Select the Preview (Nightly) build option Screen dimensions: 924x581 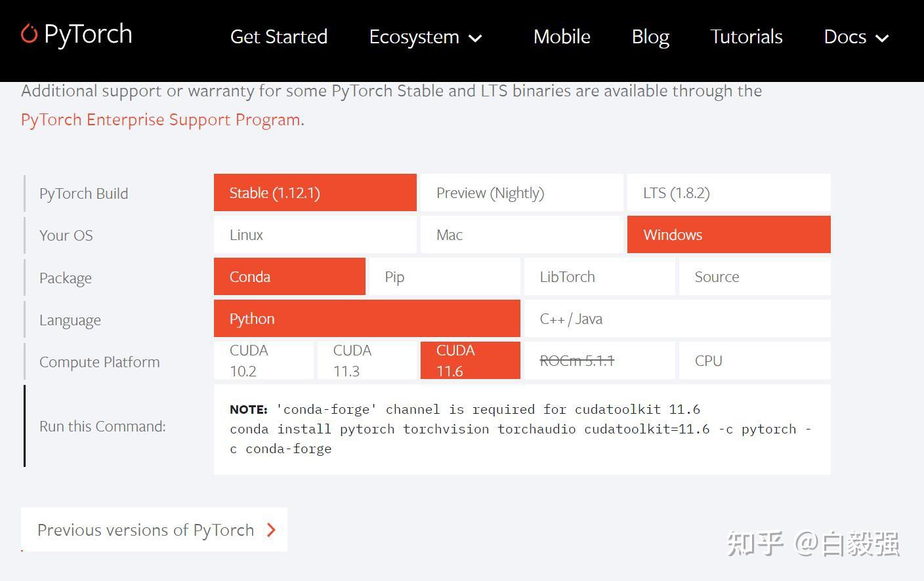(520, 192)
